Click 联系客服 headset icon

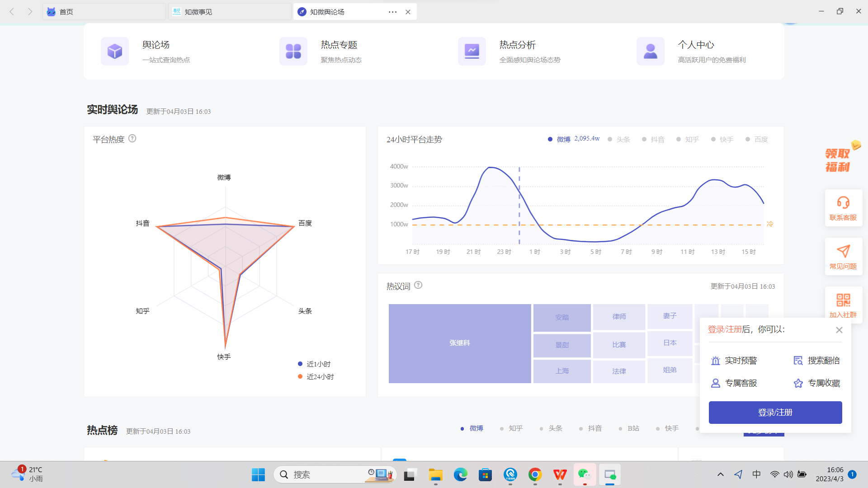click(843, 202)
